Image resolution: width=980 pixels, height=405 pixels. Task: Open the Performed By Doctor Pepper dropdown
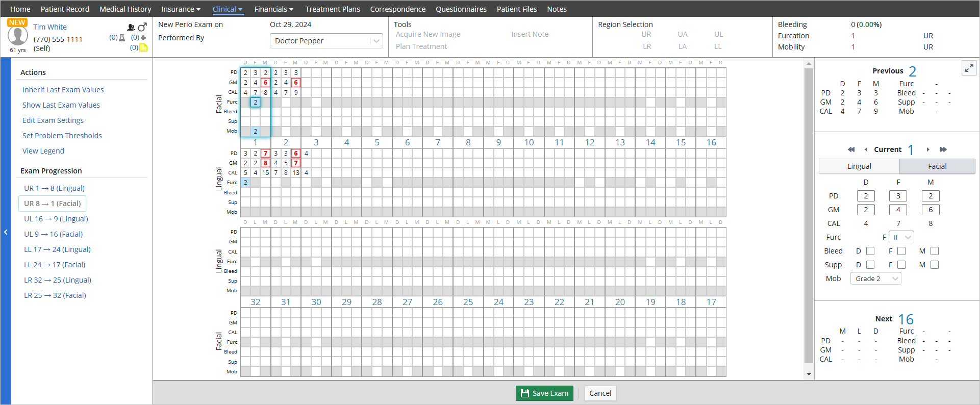tap(326, 41)
